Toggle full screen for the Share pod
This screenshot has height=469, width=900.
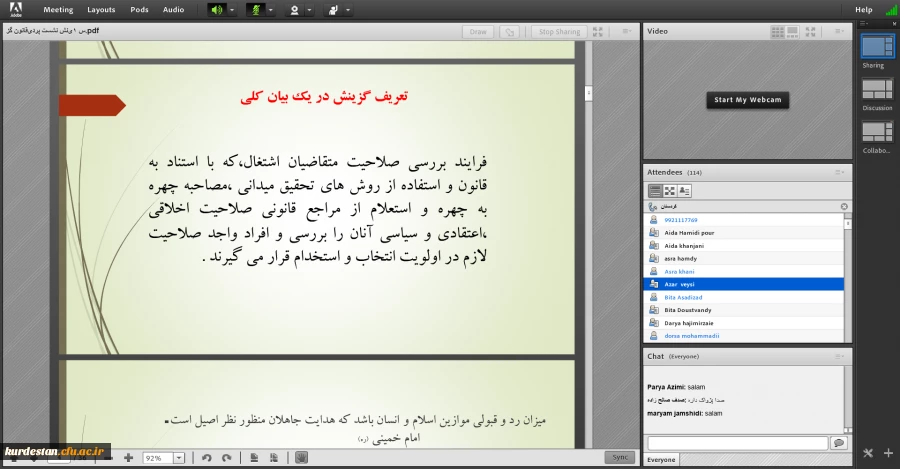coord(598,32)
